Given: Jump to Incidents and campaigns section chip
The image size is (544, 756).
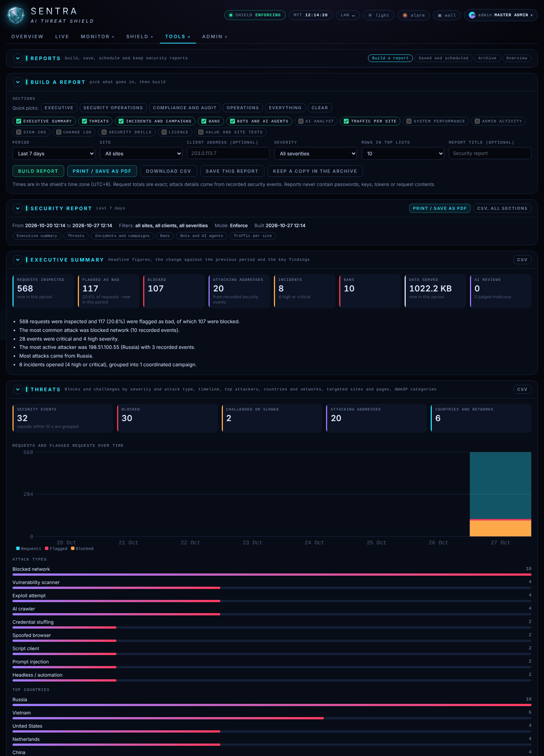Looking at the screenshot, I should coord(122,236).
